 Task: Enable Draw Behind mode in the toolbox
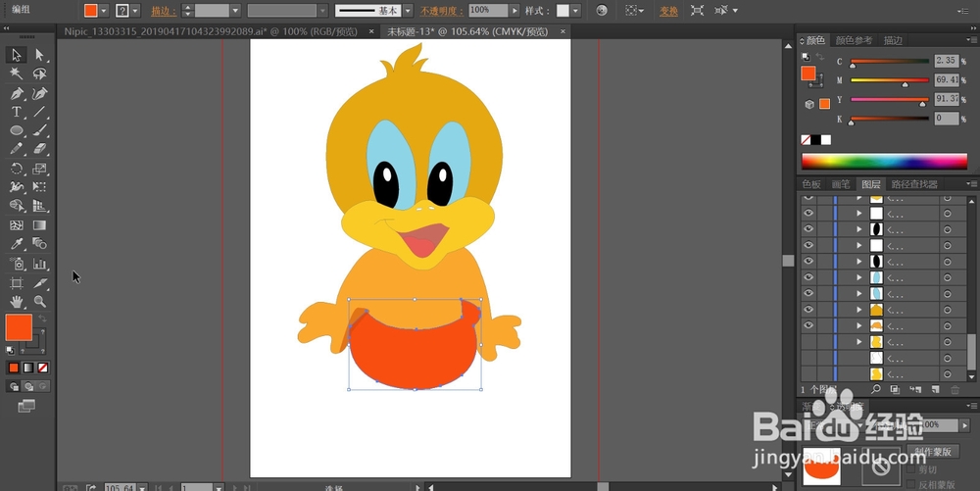point(28,387)
